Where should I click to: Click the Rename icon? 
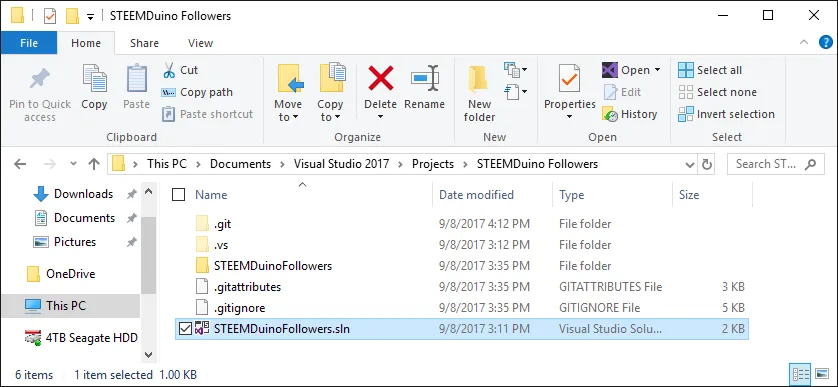pyautogui.click(x=425, y=79)
